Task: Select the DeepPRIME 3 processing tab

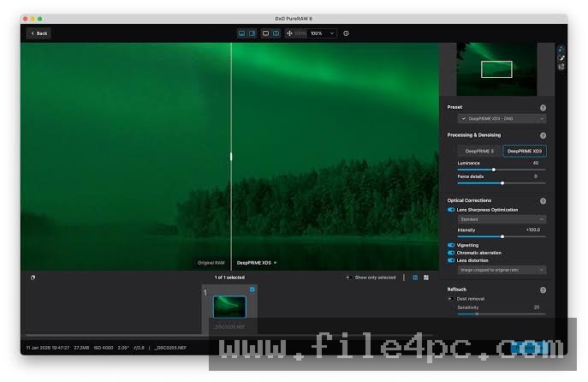Action: (x=479, y=151)
